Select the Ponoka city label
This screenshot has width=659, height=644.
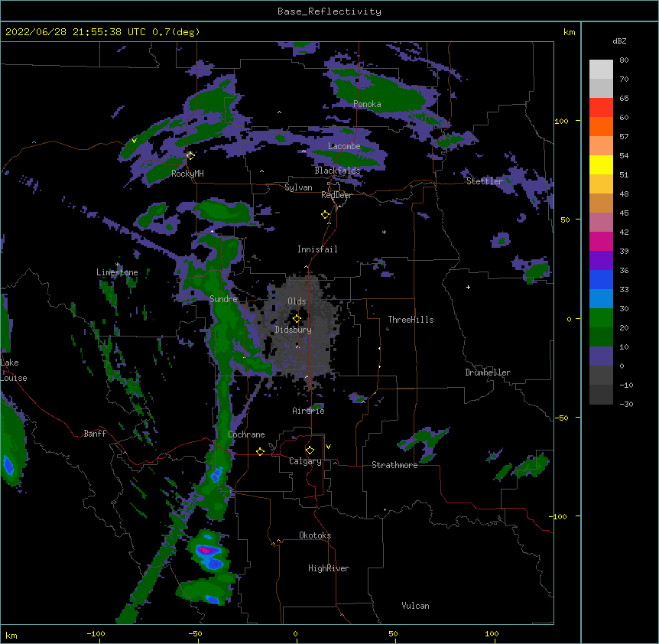tap(367, 104)
